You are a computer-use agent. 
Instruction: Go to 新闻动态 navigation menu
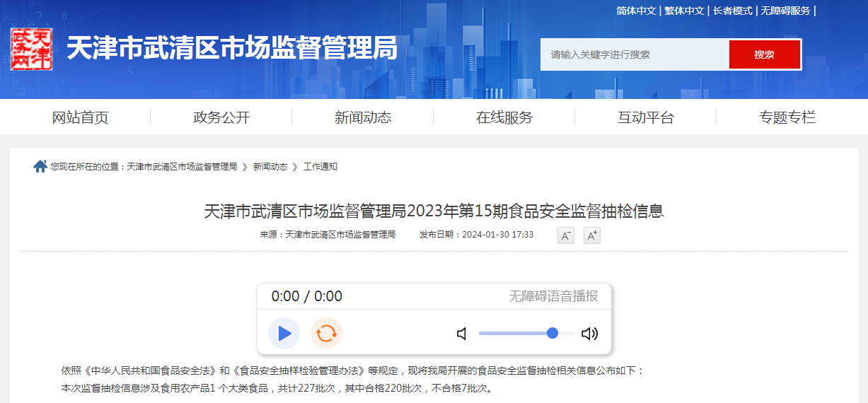pyautogui.click(x=363, y=117)
